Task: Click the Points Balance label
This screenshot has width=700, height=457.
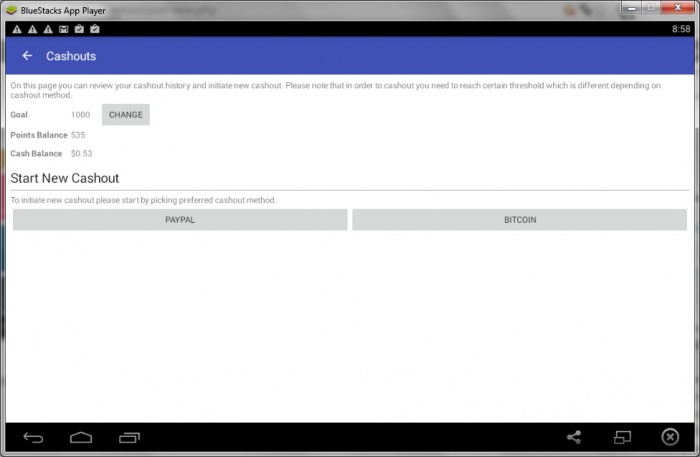Action: coord(39,135)
